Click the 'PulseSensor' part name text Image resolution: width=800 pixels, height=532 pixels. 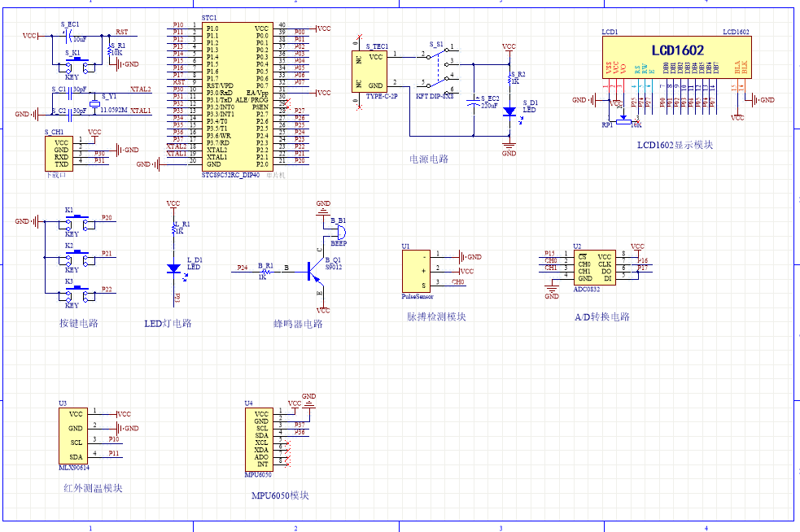[417, 296]
